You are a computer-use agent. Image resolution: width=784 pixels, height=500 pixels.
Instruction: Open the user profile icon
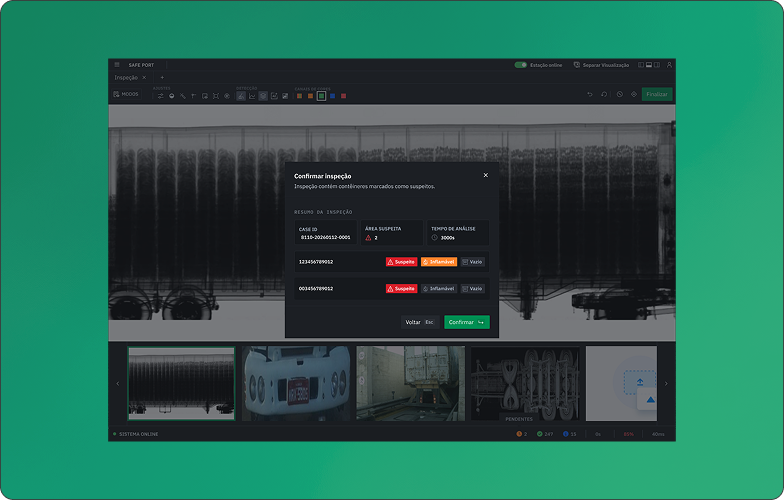[x=669, y=65]
